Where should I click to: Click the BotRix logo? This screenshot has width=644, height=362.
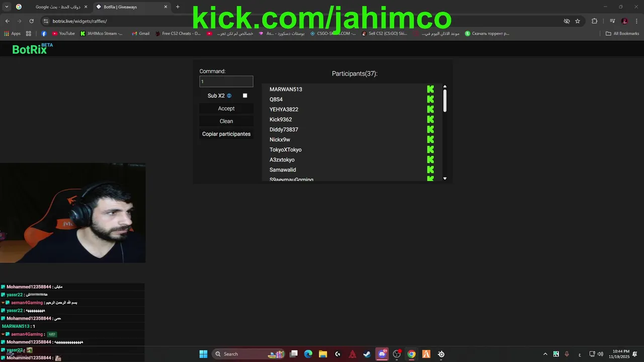[32, 49]
